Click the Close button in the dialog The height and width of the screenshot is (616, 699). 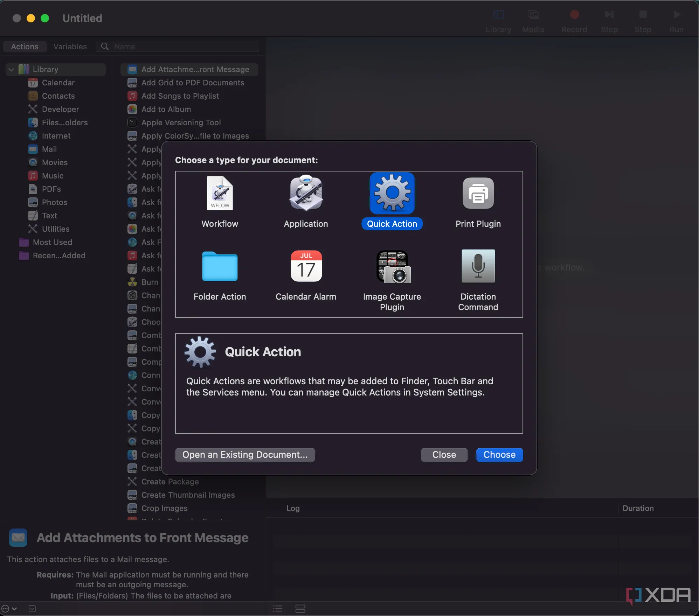click(444, 455)
